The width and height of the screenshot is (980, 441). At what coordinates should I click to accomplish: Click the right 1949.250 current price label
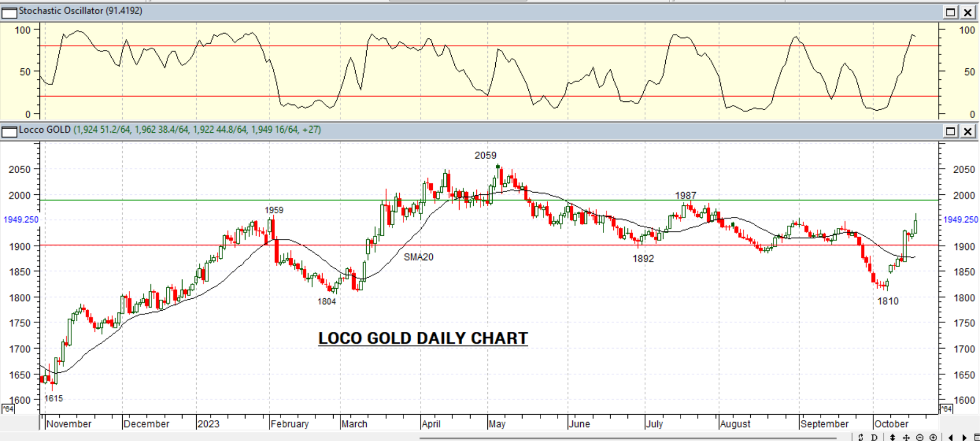click(961, 219)
